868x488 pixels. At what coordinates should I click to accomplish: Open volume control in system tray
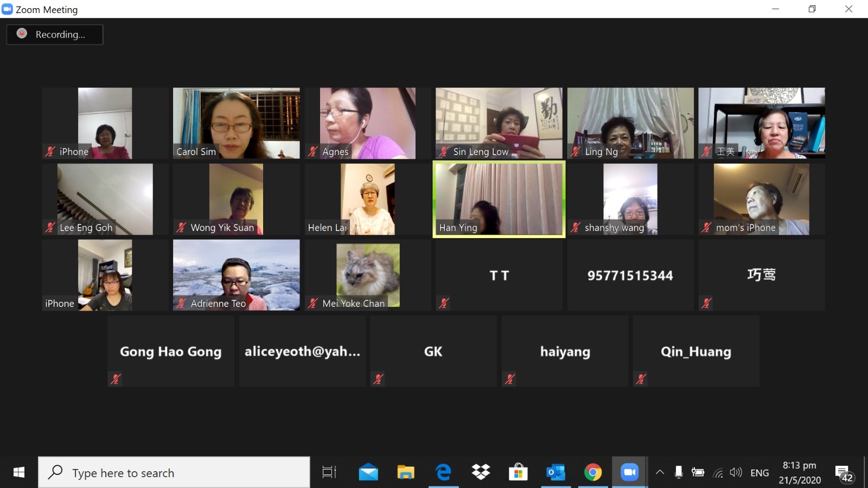pyautogui.click(x=736, y=473)
